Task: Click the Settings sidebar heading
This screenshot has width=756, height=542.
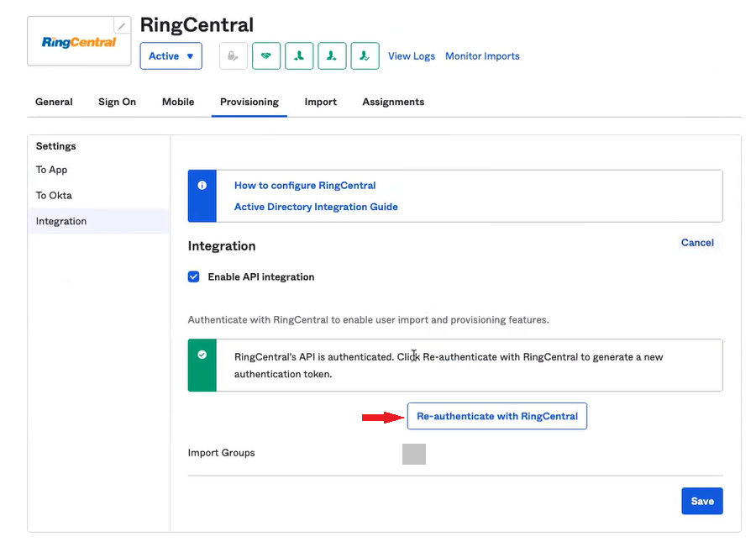Action: tap(56, 146)
